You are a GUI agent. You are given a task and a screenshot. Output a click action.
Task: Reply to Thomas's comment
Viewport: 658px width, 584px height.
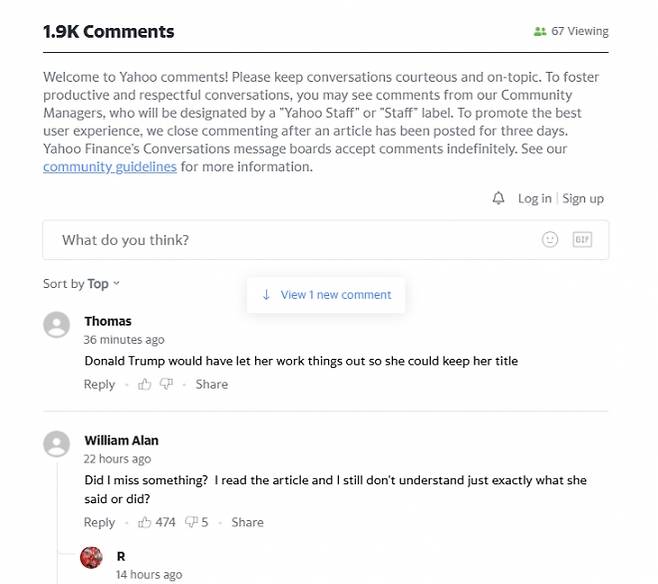point(99,385)
